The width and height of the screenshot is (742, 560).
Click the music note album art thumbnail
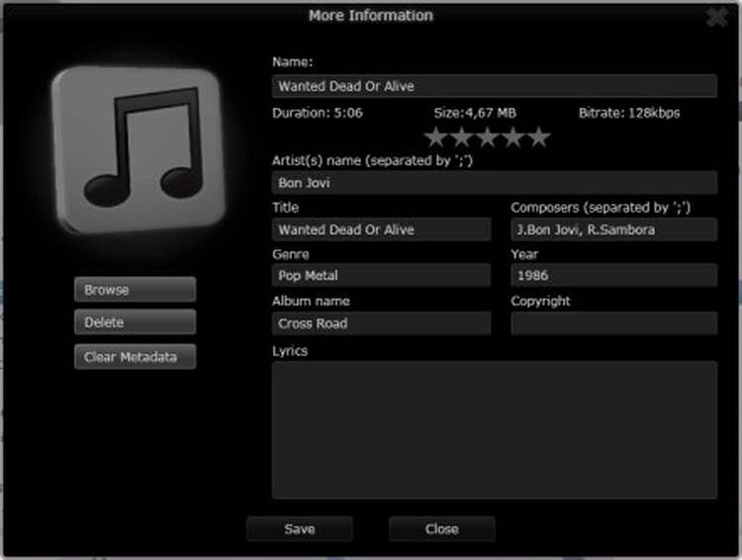tap(139, 150)
